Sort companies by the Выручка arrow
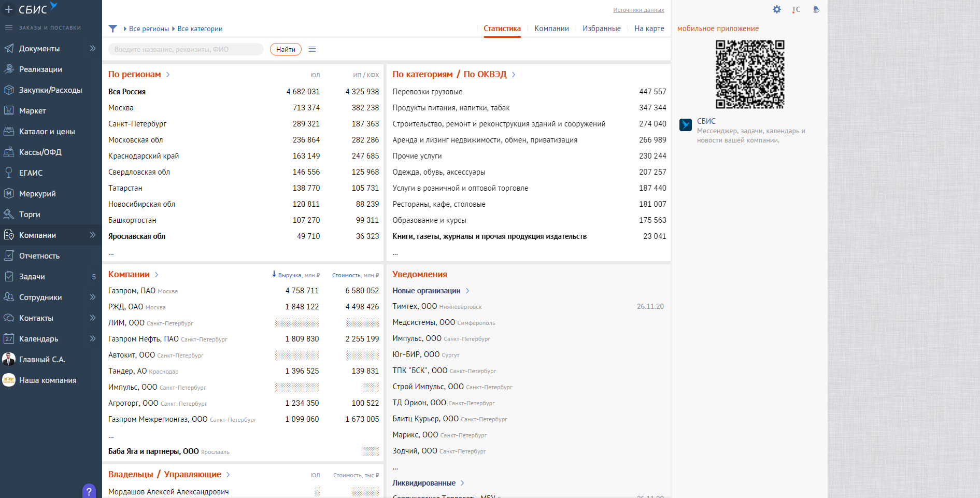 click(x=274, y=274)
